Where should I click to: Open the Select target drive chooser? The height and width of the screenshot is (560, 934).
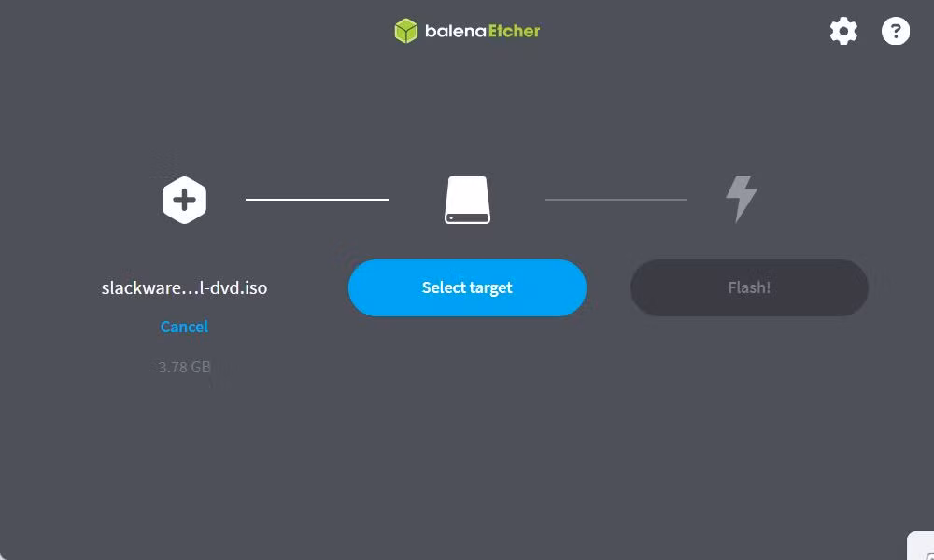468,288
